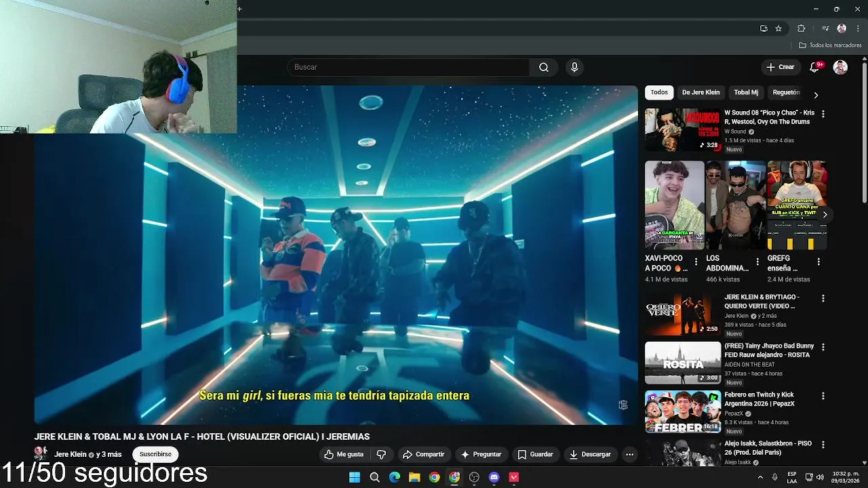
Task: Click the page vertical scrollbar
Action: (864, 132)
